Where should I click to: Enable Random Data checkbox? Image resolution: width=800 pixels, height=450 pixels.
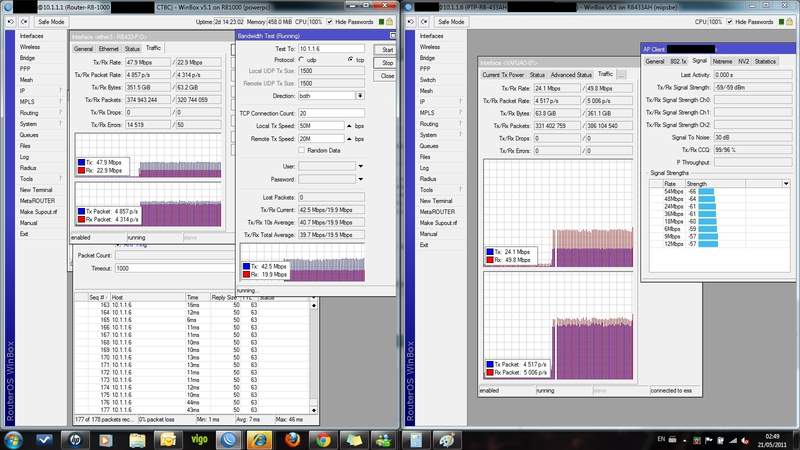tap(302, 151)
